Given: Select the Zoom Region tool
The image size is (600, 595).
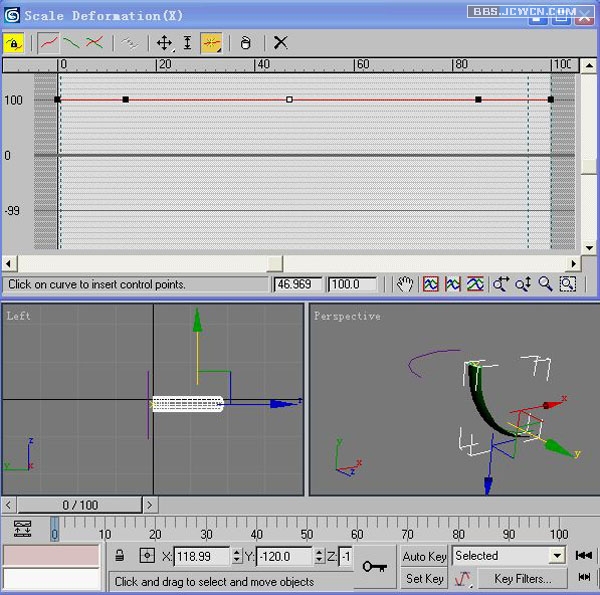Looking at the screenshot, I should point(567,284).
